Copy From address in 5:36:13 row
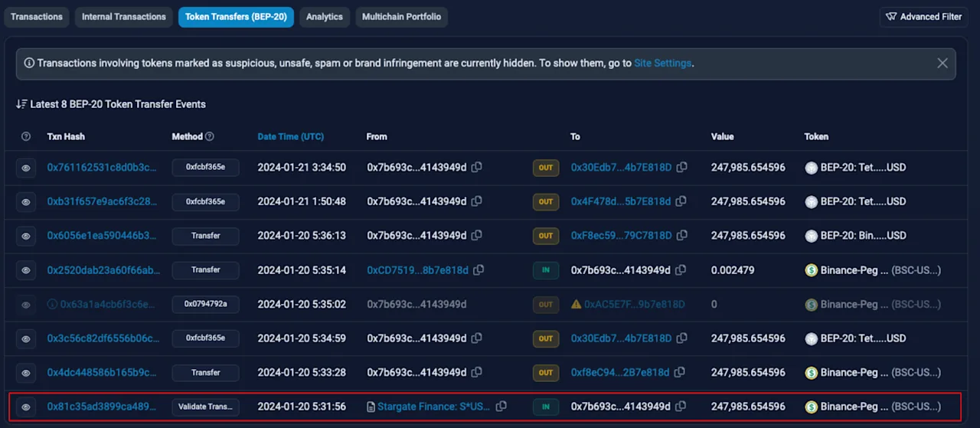The width and height of the screenshot is (980, 428). click(x=476, y=236)
